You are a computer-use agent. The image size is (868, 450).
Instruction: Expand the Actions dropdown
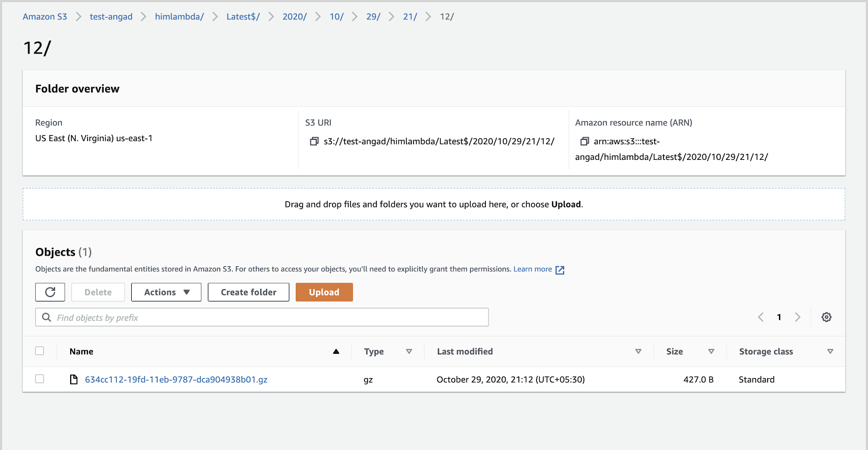(x=166, y=292)
